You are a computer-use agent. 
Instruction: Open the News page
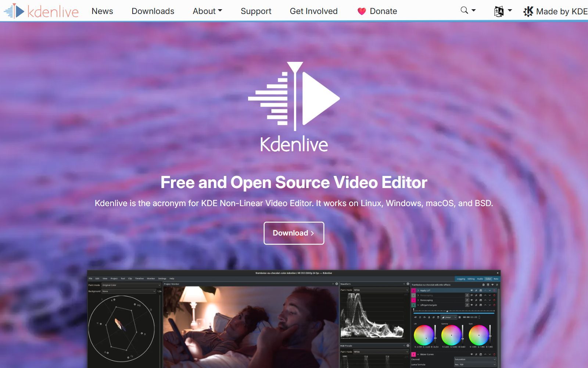pyautogui.click(x=102, y=11)
